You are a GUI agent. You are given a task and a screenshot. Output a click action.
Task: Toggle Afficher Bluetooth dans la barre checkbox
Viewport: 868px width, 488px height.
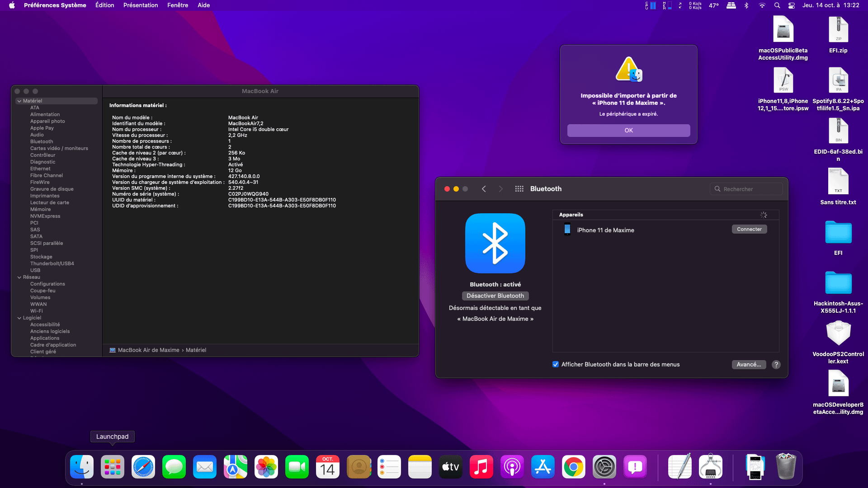tap(556, 364)
